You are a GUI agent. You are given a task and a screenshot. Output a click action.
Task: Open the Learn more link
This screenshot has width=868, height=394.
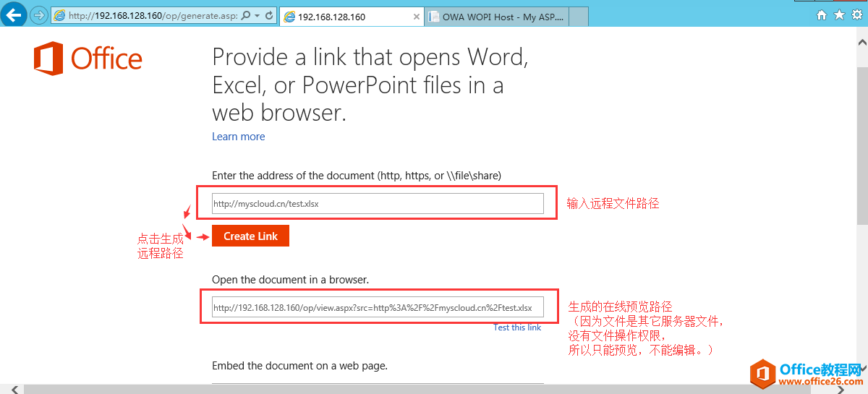238,137
